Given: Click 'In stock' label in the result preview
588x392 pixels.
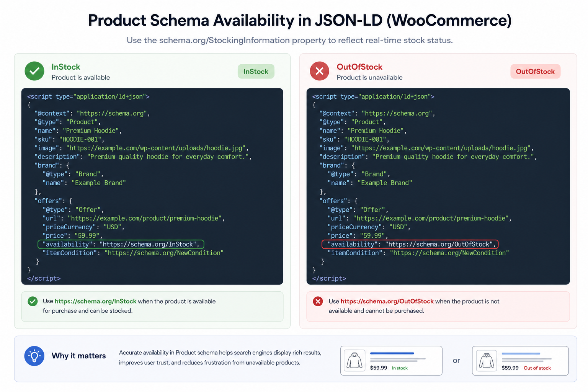Looking at the screenshot, I should pyautogui.click(x=400, y=368).
